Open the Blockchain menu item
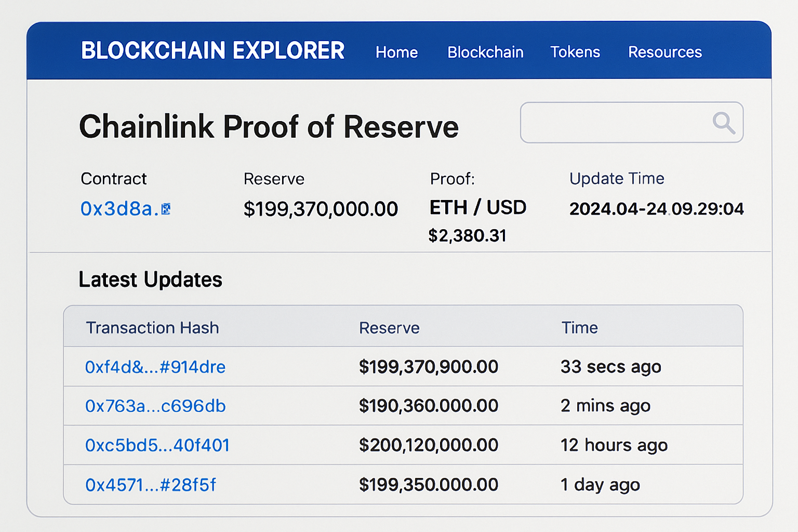 [x=485, y=52]
